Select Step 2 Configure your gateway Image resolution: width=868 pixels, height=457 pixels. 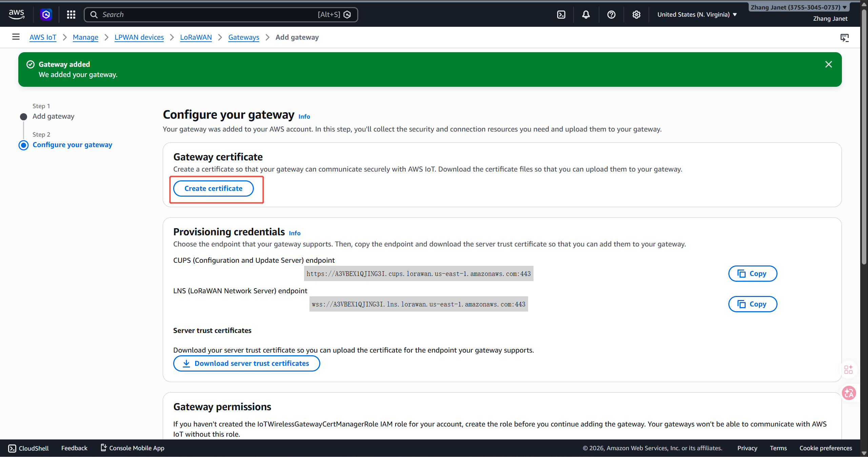(72, 145)
